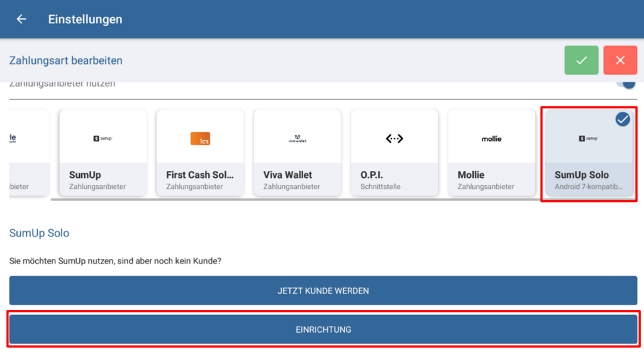644x361 pixels.
Task: Click the Viva Wallet logo
Action: (x=297, y=139)
